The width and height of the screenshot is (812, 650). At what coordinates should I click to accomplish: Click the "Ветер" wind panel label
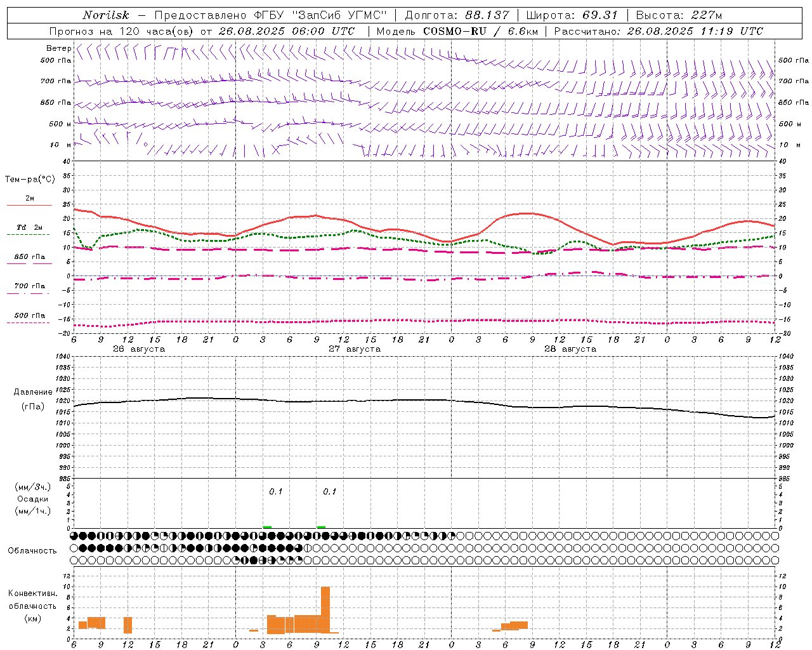(58, 48)
